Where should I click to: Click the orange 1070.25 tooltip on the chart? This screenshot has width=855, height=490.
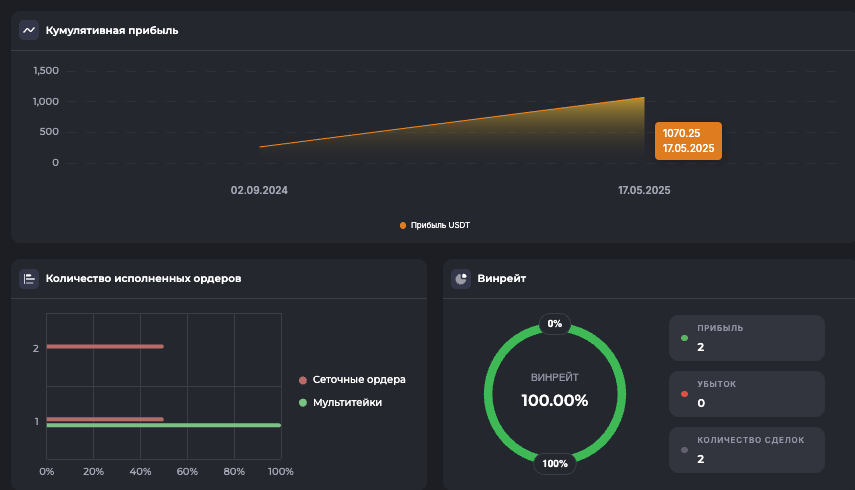(x=688, y=141)
